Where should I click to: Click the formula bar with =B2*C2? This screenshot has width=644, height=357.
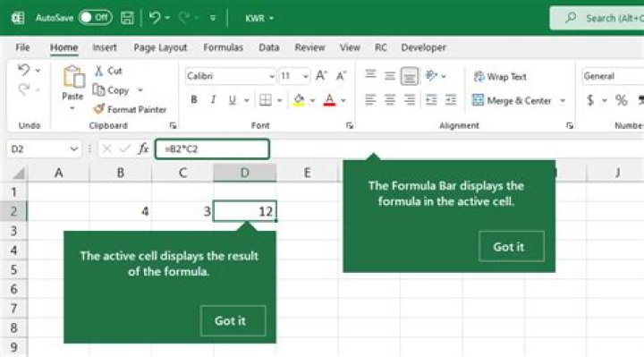tap(212, 149)
